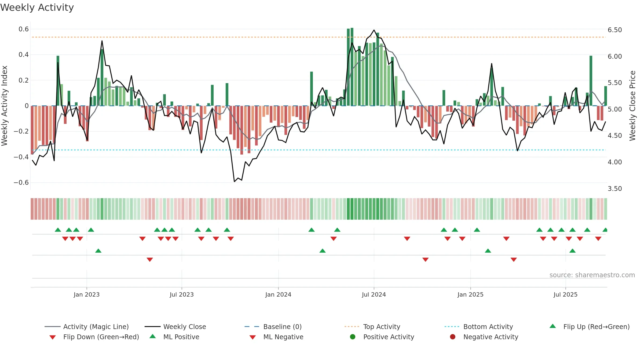
Task: Click the Weekly Activity Index axis title
Action: coord(5,106)
